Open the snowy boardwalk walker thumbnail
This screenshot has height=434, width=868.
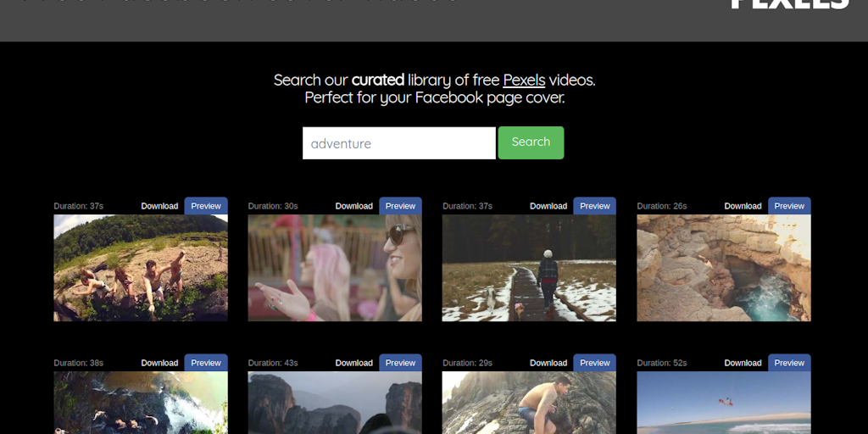pos(529,268)
